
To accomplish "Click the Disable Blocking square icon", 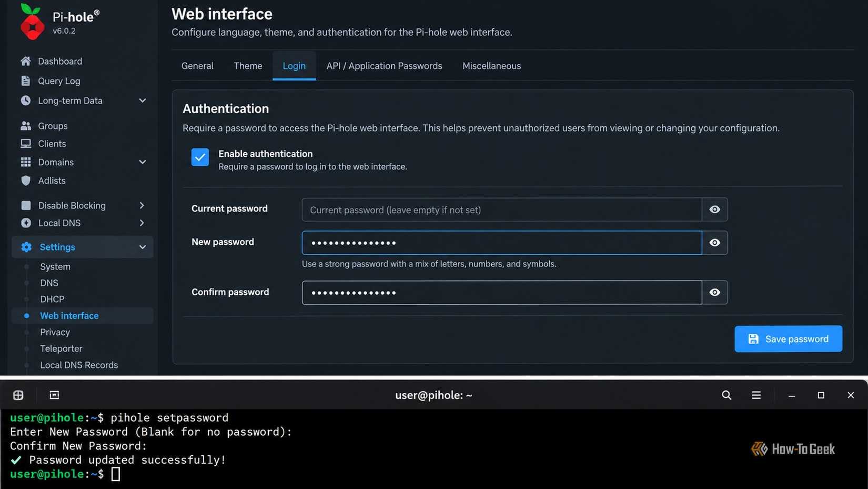I will click(25, 205).
